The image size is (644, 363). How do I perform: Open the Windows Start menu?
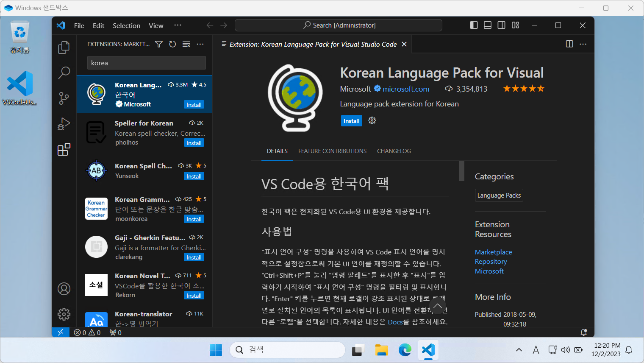coord(216,350)
